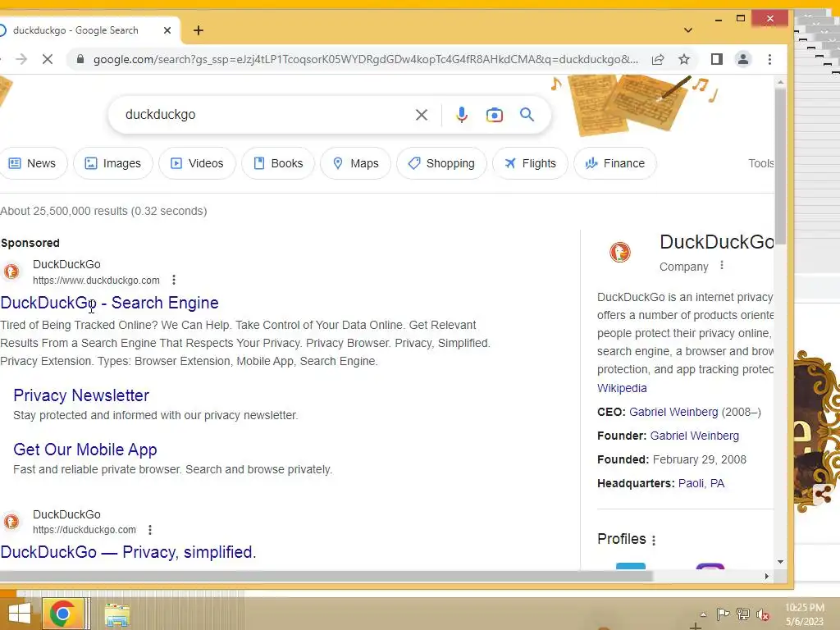
Task: Close the duckduckgo Google Search tab
Action: click(x=167, y=30)
